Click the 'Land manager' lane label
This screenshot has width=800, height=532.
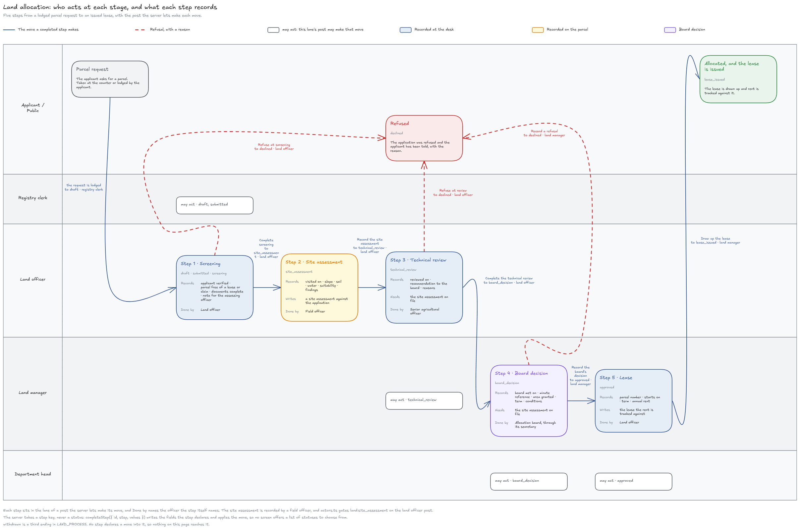point(32,393)
